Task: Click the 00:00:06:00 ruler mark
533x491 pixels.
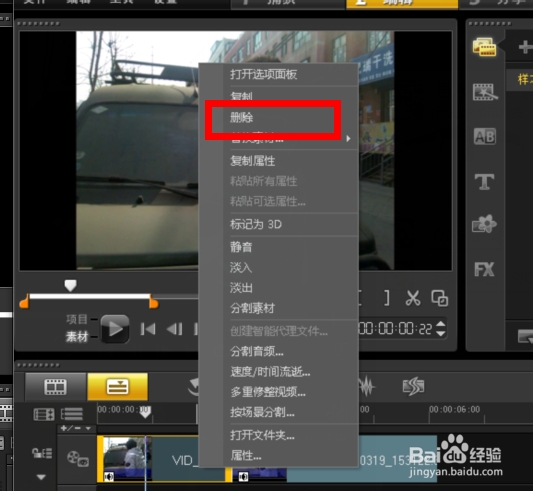Action: coord(454,409)
